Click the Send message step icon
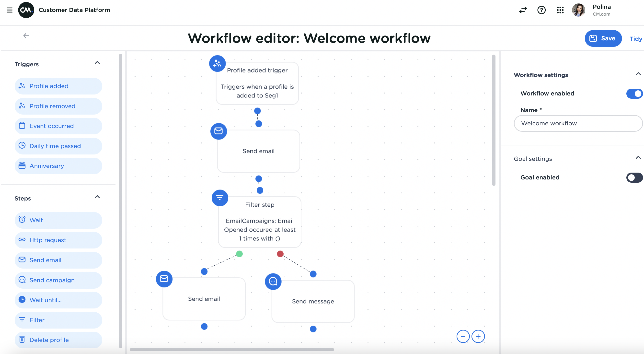Screen dimensions: 644x354 pos(273,281)
